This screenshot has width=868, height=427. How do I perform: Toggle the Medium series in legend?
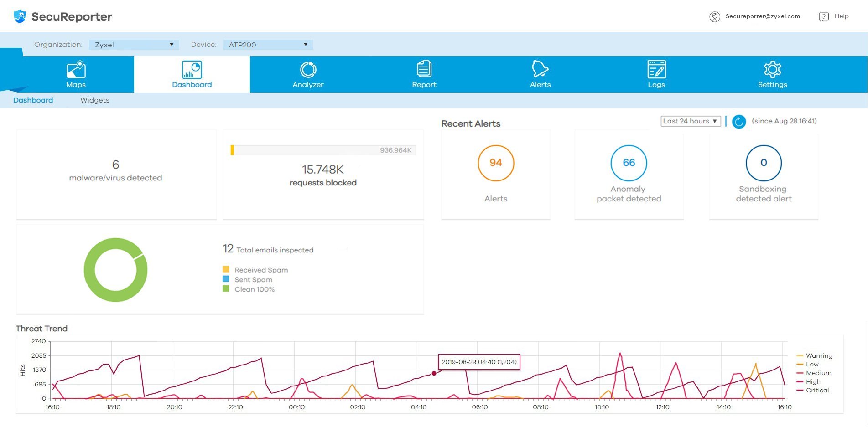coord(814,373)
